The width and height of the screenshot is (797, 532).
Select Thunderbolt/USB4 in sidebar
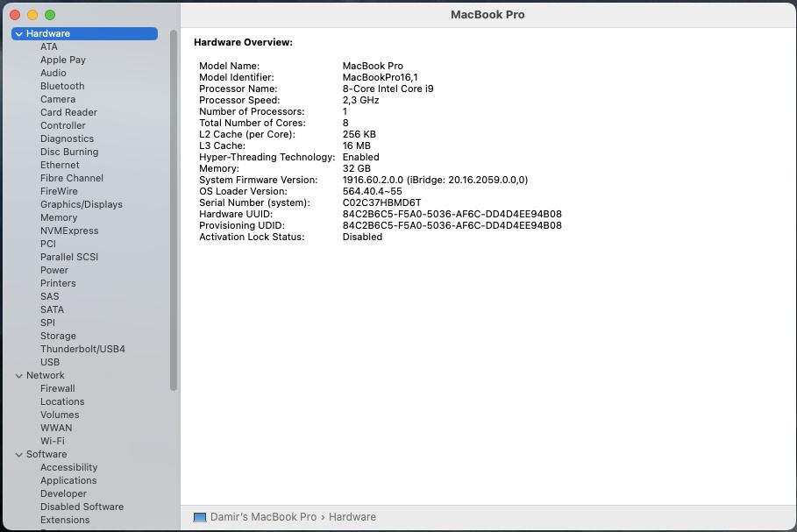pyautogui.click(x=82, y=350)
